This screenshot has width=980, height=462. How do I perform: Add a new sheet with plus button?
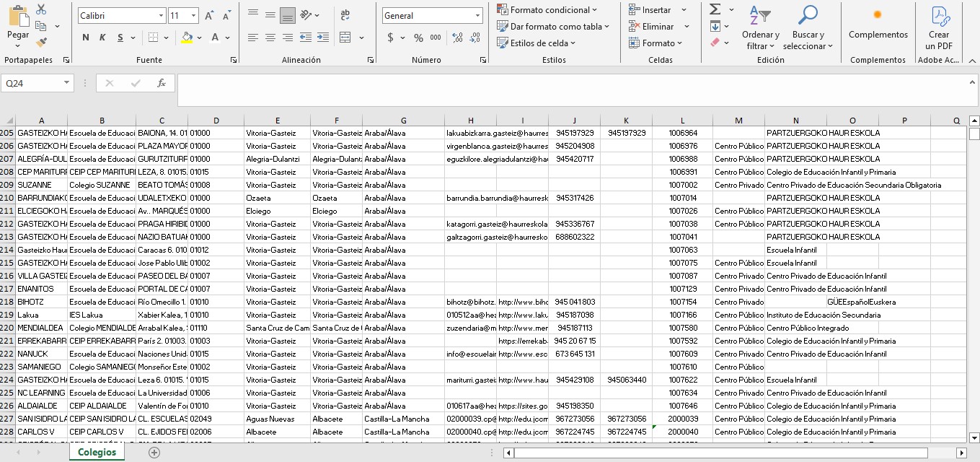click(x=154, y=453)
